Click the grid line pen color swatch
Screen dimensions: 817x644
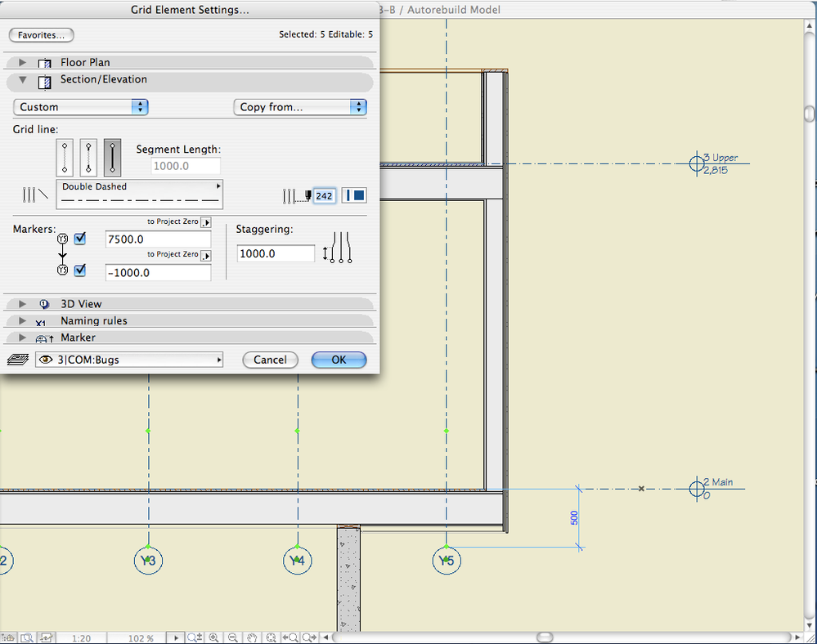tap(354, 196)
